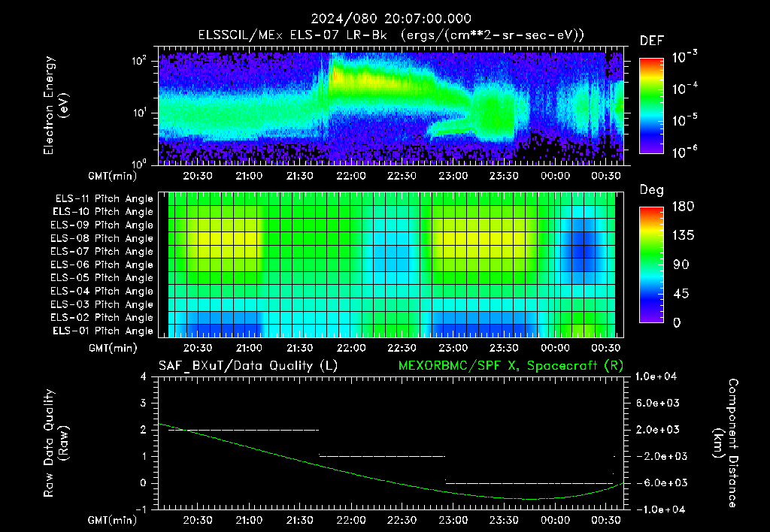Click the 10^2 energy axis tick label
770x532 pixels.
(x=139, y=61)
